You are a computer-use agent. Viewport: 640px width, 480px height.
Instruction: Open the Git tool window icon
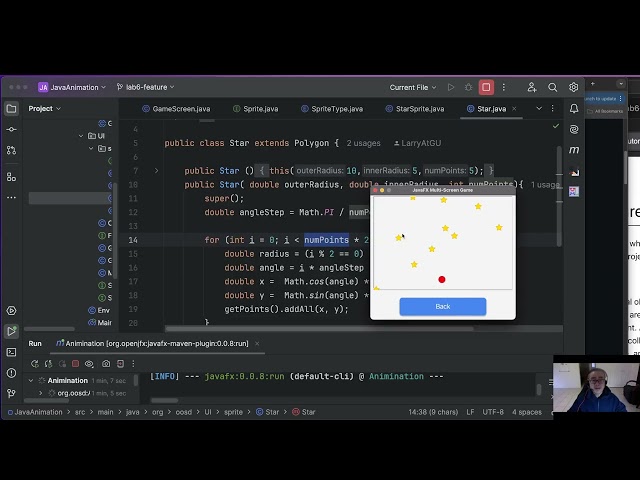coord(11,393)
